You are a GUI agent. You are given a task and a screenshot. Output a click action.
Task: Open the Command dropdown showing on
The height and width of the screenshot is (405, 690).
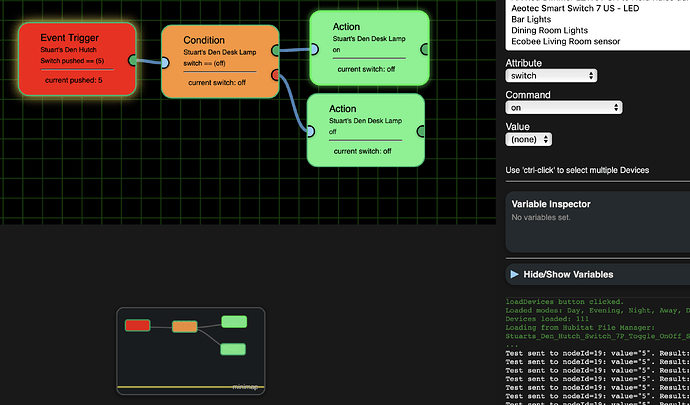[x=552, y=108]
